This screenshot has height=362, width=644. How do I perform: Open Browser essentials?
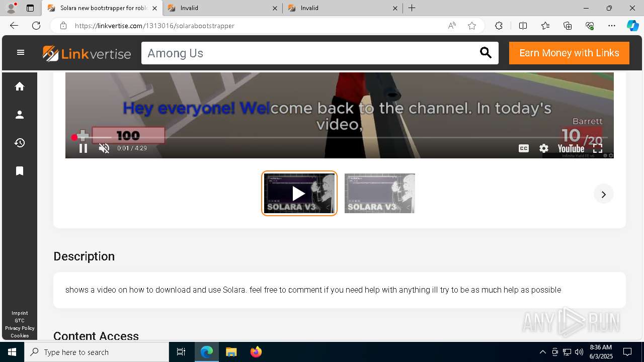tap(590, 26)
